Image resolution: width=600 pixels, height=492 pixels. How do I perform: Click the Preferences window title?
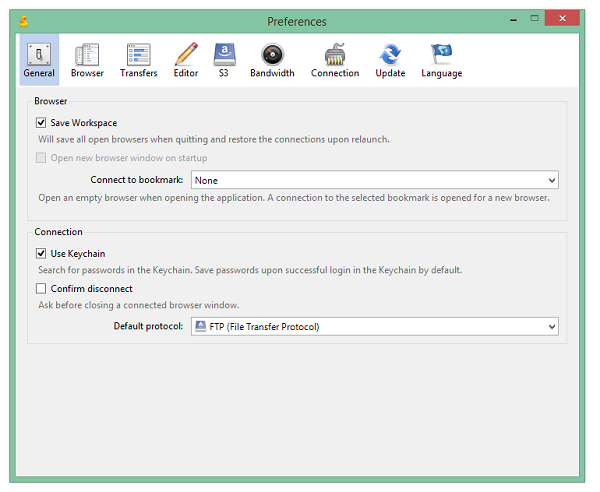297,22
